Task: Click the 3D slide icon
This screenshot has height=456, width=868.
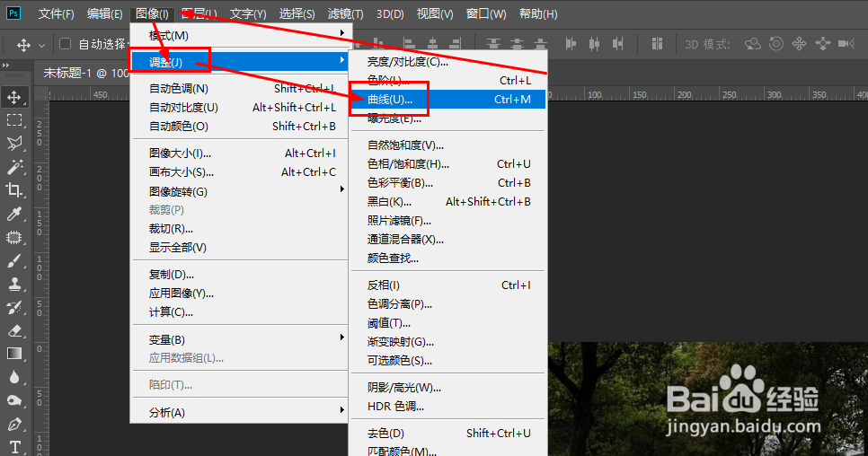Action: 822,44
